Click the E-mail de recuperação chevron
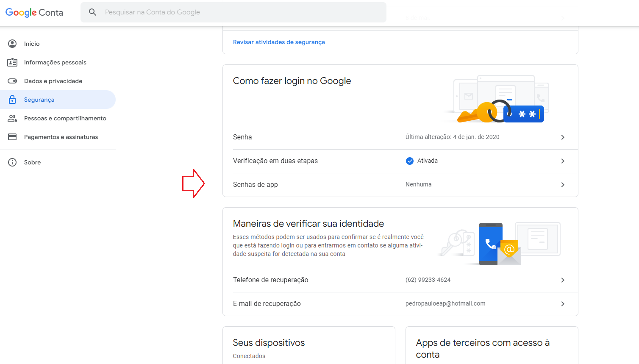The width and height of the screenshot is (639, 364). coord(563,304)
